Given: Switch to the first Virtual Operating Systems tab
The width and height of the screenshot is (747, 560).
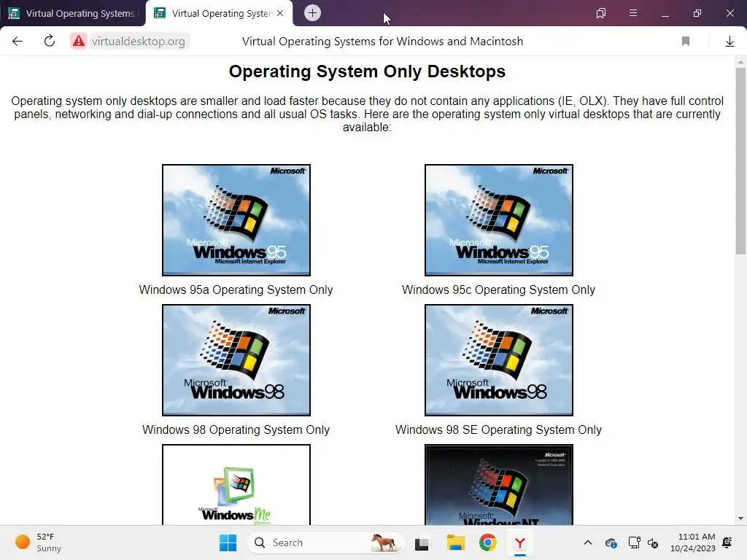Looking at the screenshot, I should pos(71,13).
